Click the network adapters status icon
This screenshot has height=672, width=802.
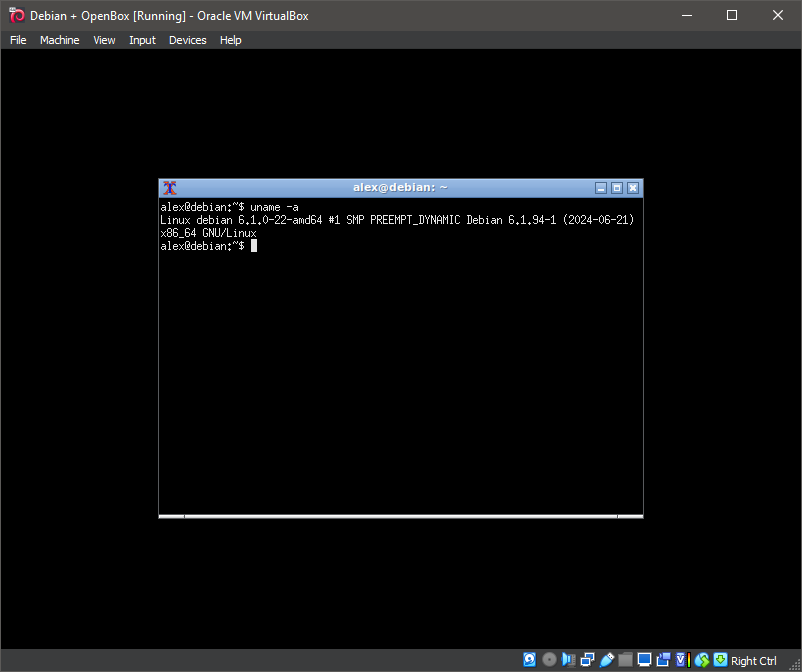click(587, 660)
